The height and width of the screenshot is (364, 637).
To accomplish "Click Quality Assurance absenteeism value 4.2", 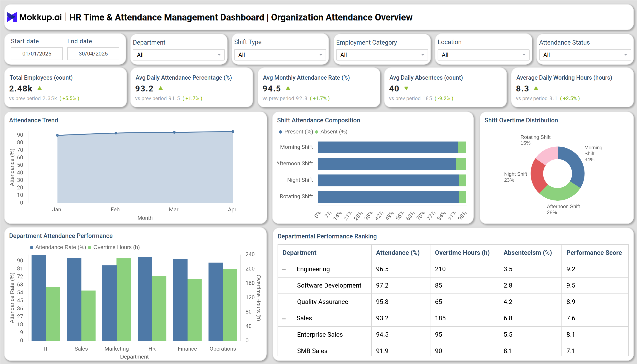I will (508, 302).
